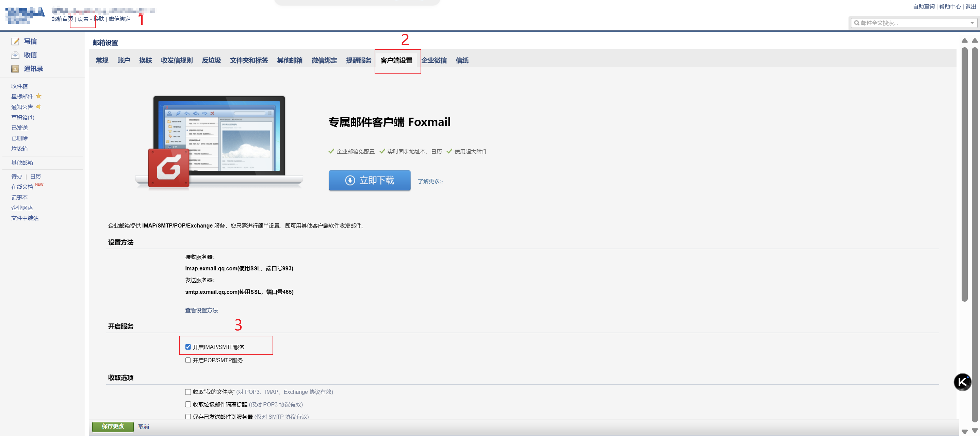The height and width of the screenshot is (436, 980).
Task: Click the red Foxmail logo icon
Action: (x=168, y=168)
